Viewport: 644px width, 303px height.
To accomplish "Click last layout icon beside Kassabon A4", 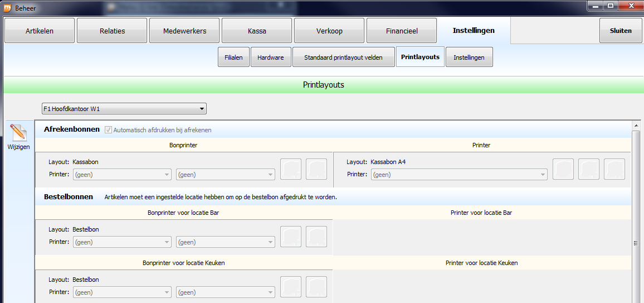I will (x=614, y=169).
